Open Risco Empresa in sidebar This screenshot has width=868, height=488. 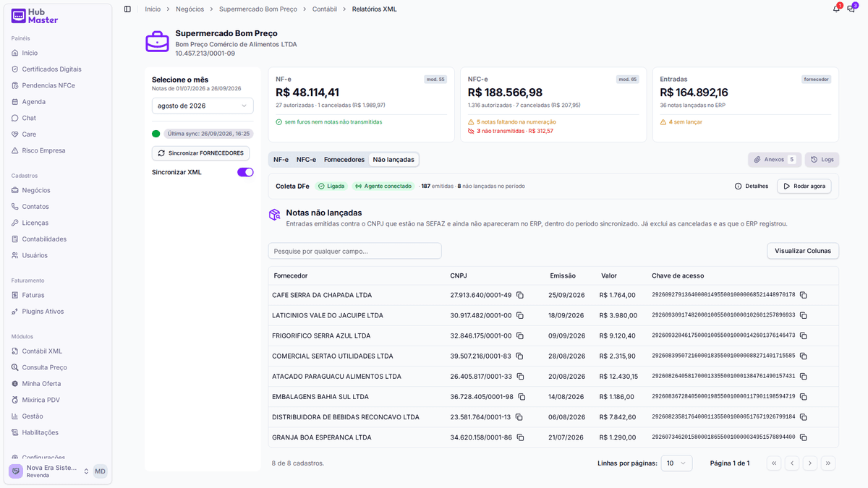click(x=43, y=150)
